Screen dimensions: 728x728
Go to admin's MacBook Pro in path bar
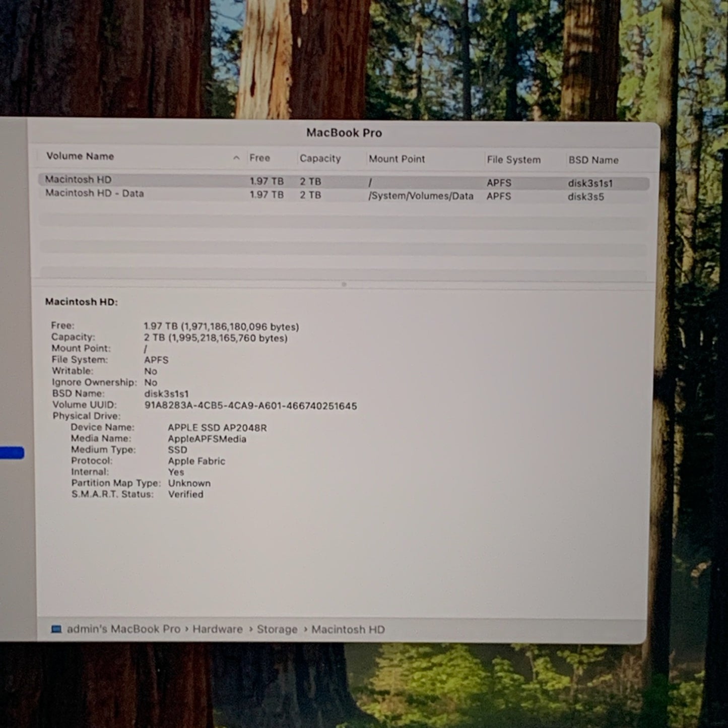[123, 629]
